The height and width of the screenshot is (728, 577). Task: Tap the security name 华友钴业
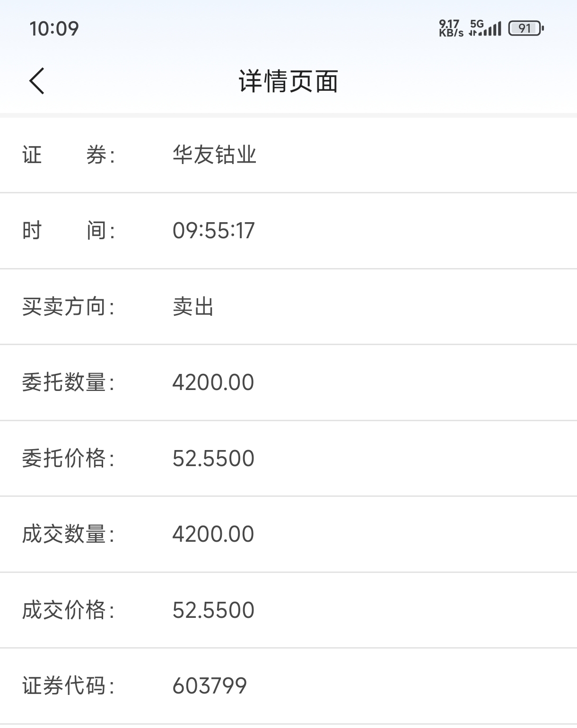[x=214, y=155]
